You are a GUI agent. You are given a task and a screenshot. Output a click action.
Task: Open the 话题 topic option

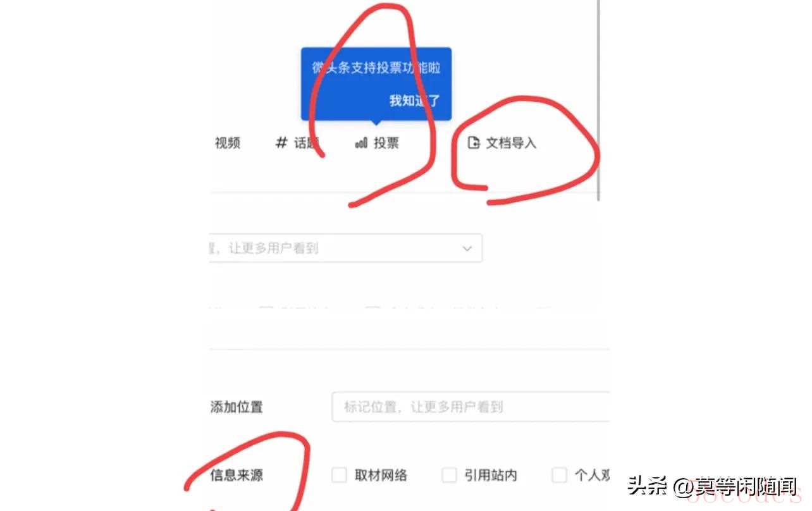tap(305, 143)
